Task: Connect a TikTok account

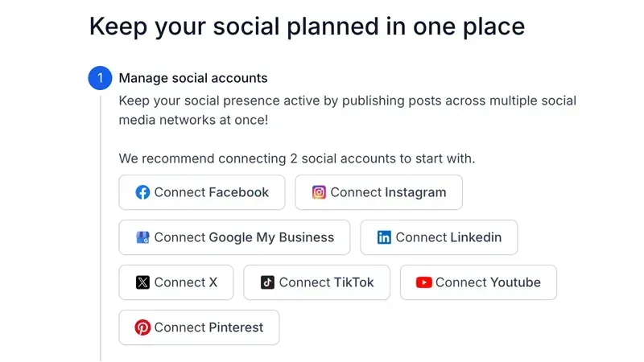Action: tap(316, 282)
